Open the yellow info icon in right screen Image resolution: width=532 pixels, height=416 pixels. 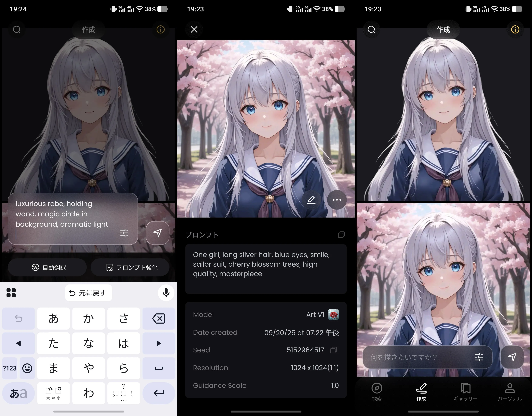click(515, 30)
